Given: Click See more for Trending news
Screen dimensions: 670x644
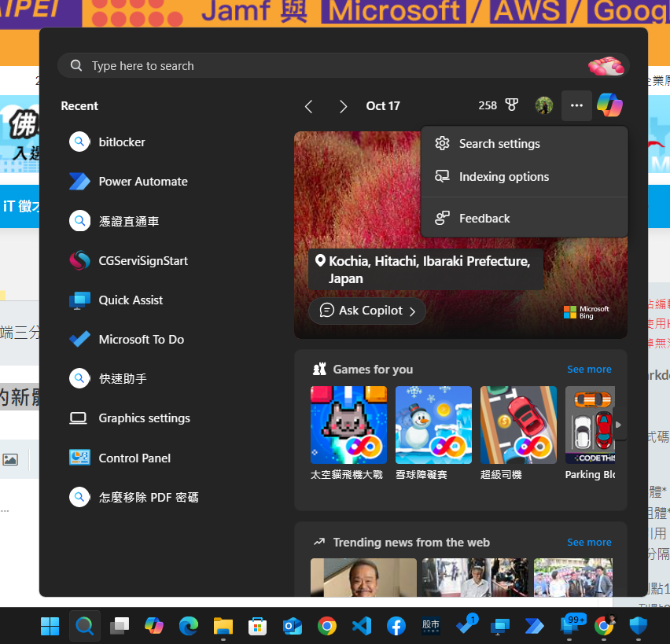Looking at the screenshot, I should tap(589, 543).
